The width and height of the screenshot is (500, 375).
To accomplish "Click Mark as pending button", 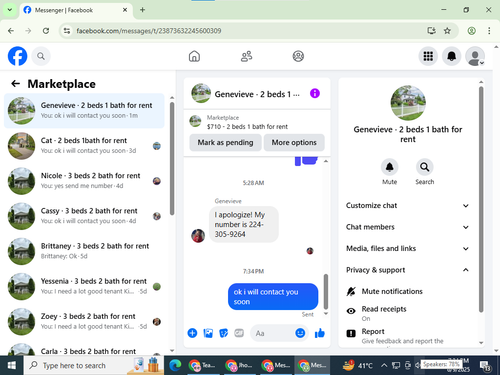I will (225, 142).
